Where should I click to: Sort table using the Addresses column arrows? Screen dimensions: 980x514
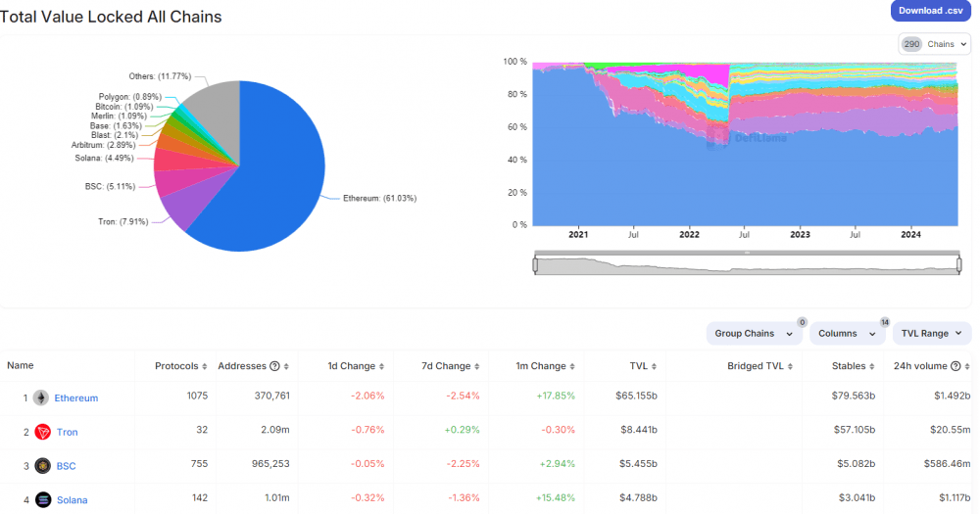[286, 366]
